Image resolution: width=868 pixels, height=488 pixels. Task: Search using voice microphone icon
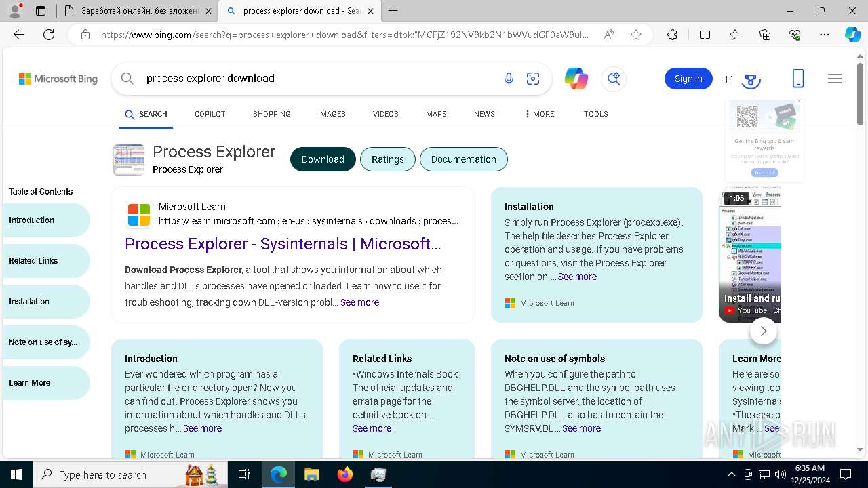click(509, 79)
